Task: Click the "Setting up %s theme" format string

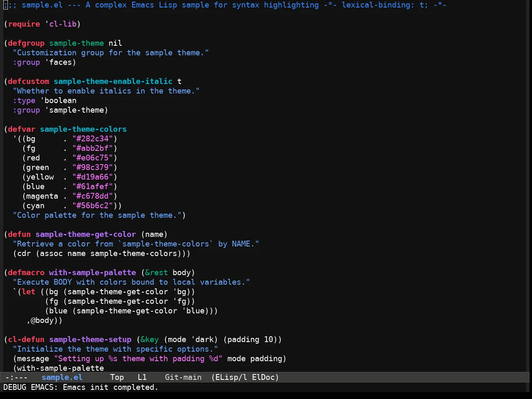Action: [138, 359]
